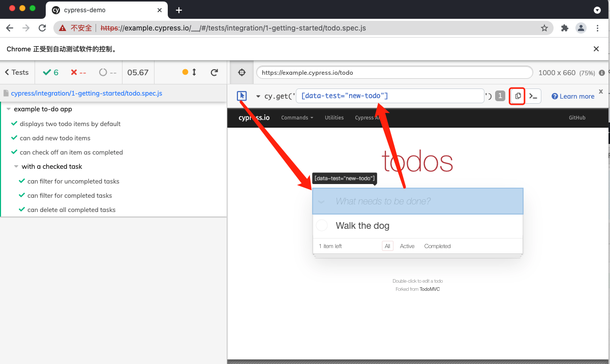The height and width of the screenshot is (364, 610).
Task: Toggle auto-scrolling in the test runner
Action: coord(189,73)
